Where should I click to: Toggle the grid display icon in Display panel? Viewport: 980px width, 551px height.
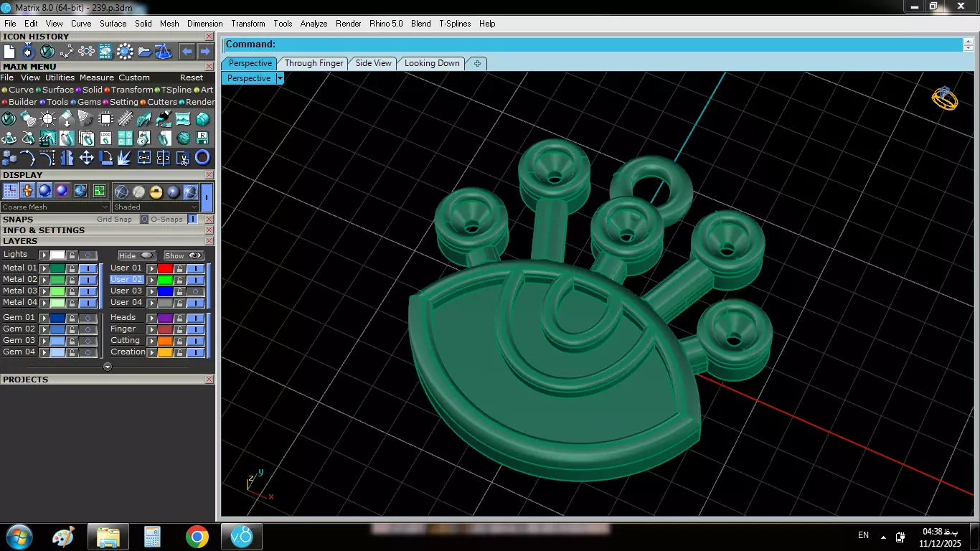pyautogui.click(x=10, y=191)
